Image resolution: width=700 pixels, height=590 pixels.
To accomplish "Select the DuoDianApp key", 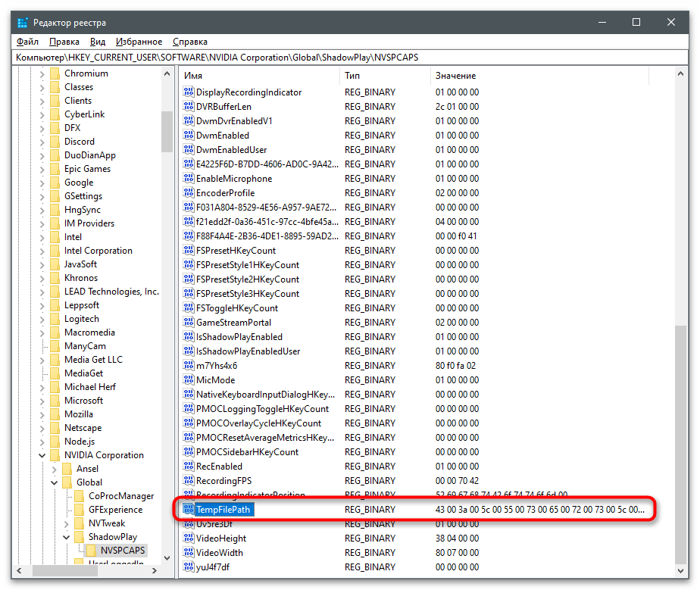I will 89,155.
